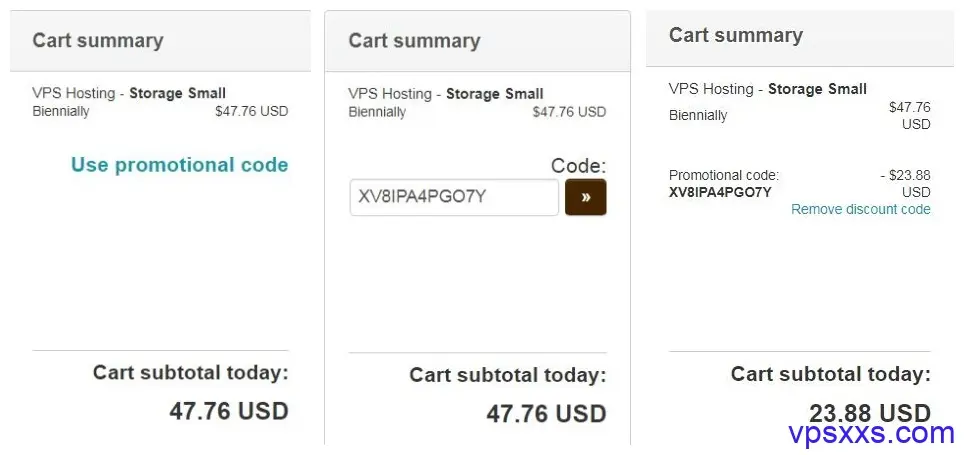Select the bold applied code XV8IPA4PGO7Y text
The width and height of the screenshot is (964, 455).
click(x=720, y=192)
